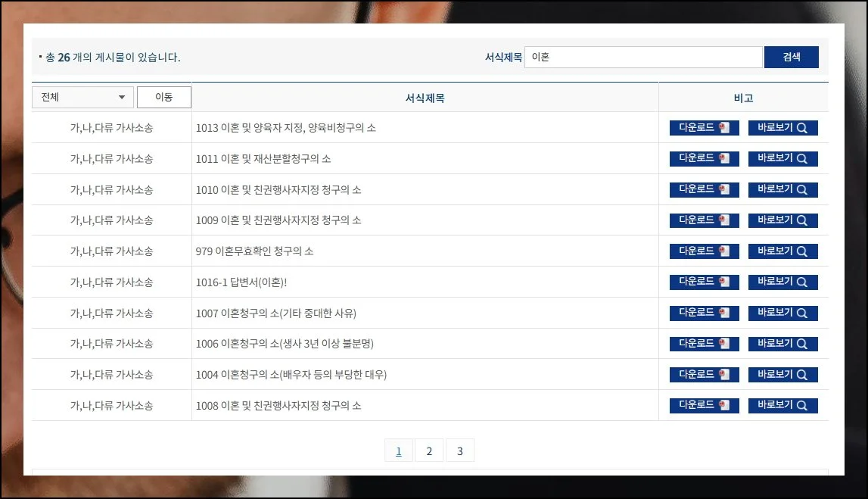Select page 1 in pagination
This screenshot has width=868, height=499.
coord(399,451)
